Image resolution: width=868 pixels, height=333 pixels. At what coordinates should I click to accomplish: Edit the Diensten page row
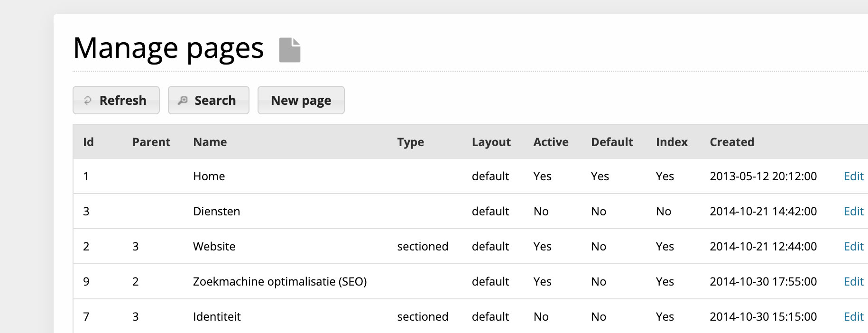click(x=853, y=211)
